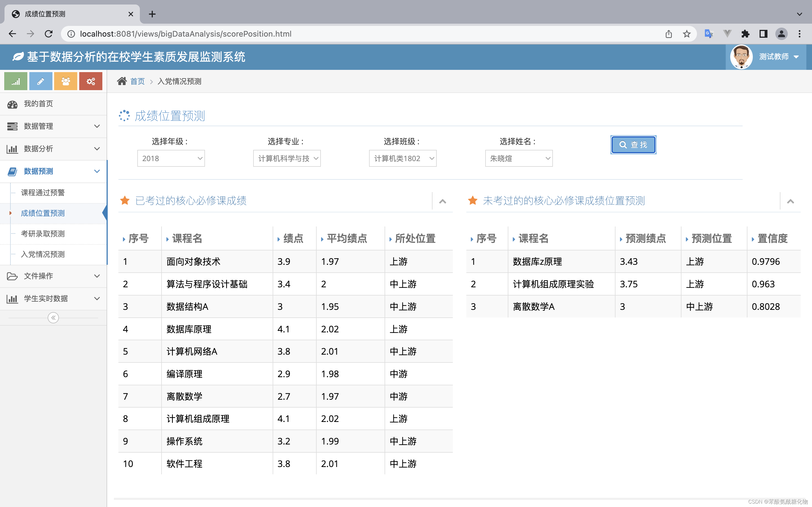Click the blue pencil shortcut icon
The height and width of the screenshot is (507, 812).
[41, 81]
